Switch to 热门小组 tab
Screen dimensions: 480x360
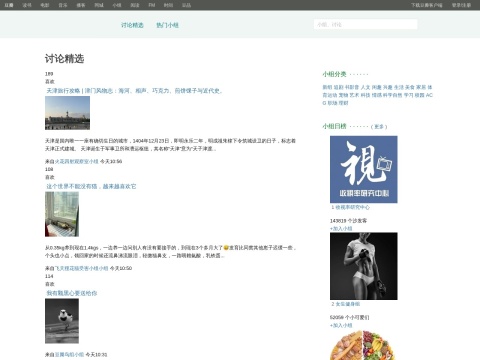tap(168, 25)
